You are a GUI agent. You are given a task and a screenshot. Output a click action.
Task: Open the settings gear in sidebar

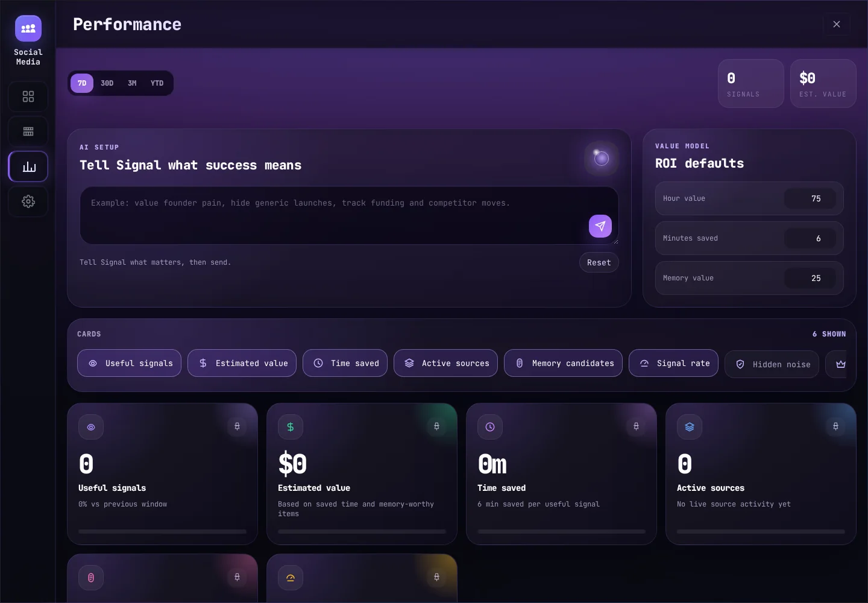[x=28, y=201]
